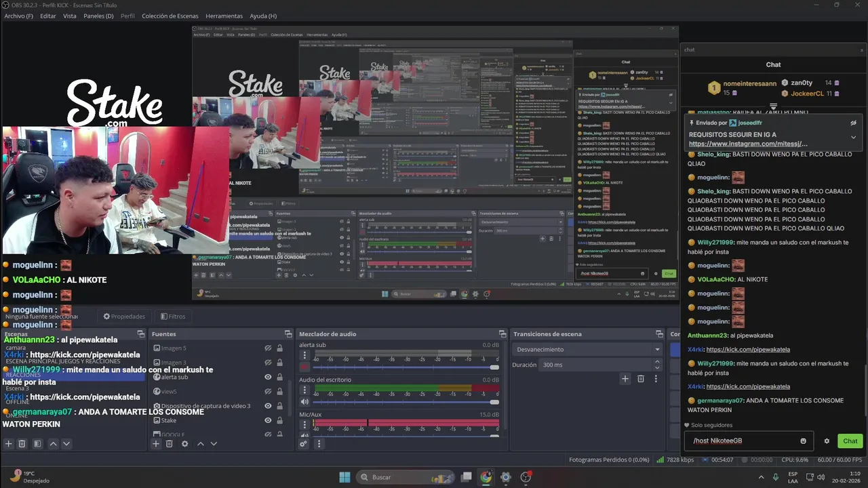Remove scene transition with trash icon

pyautogui.click(x=641, y=379)
